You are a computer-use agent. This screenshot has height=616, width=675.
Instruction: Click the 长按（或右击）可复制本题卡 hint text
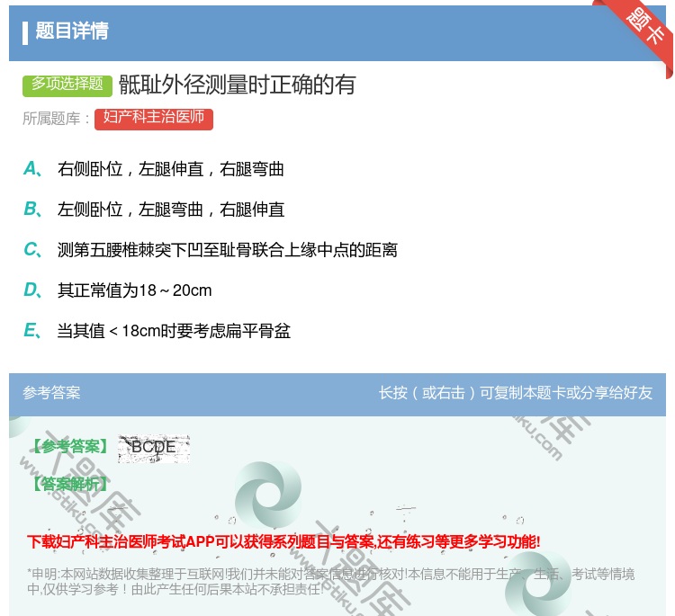tap(516, 393)
